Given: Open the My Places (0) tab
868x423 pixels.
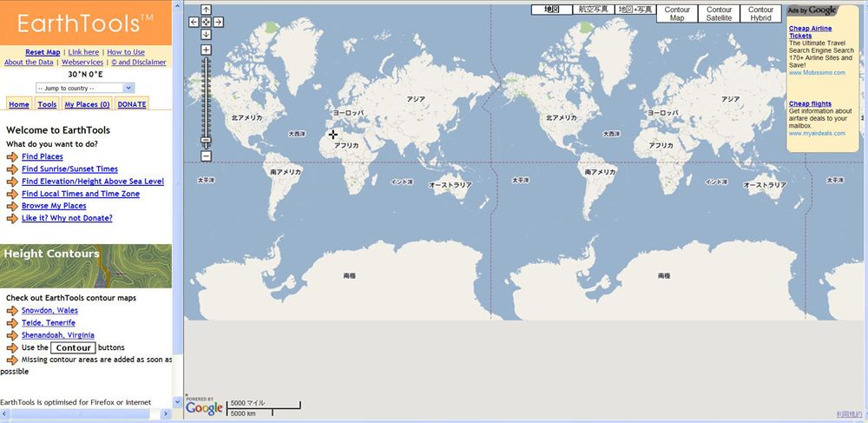Looking at the screenshot, I should (x=87, y=104).
